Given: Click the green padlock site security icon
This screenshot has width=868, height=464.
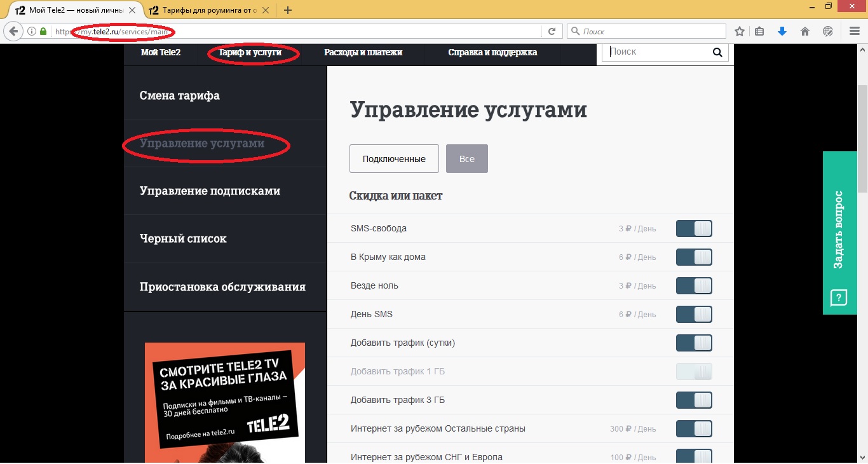Looking at the screenshot, I should coord(43,31).
